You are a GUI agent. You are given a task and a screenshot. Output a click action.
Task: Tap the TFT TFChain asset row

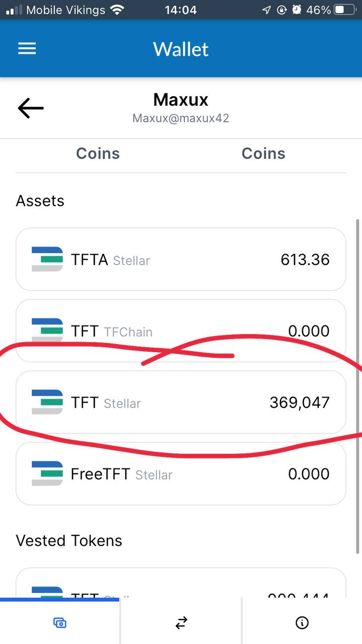[181, 331]
